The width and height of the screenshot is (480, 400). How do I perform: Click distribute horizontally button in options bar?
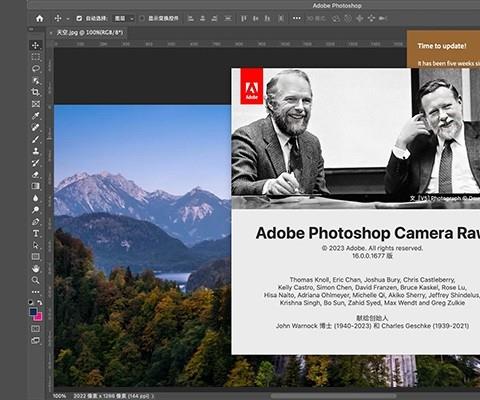[x=228, y=18]
